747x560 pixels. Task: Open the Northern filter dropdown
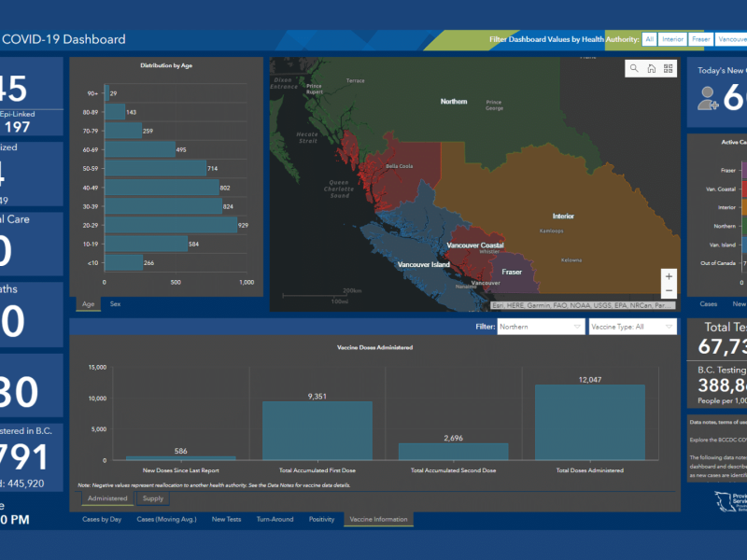541,327
